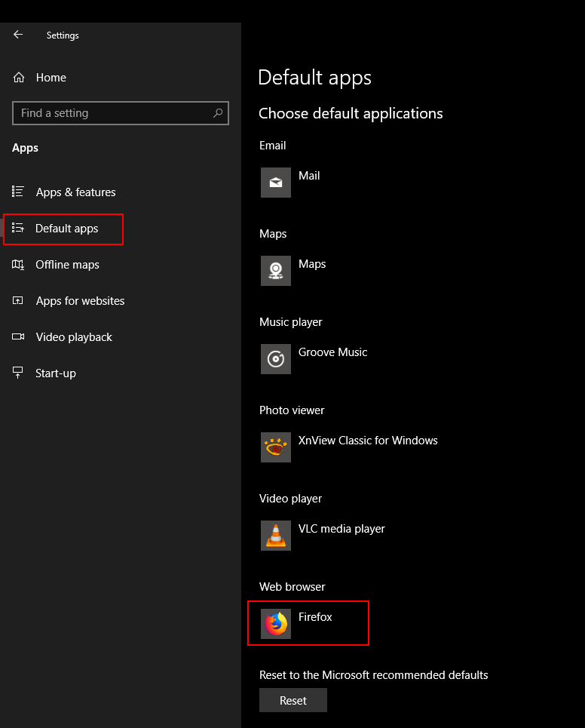Click the Apps for websites icon

pyautogui.click(x=17, y=300)
